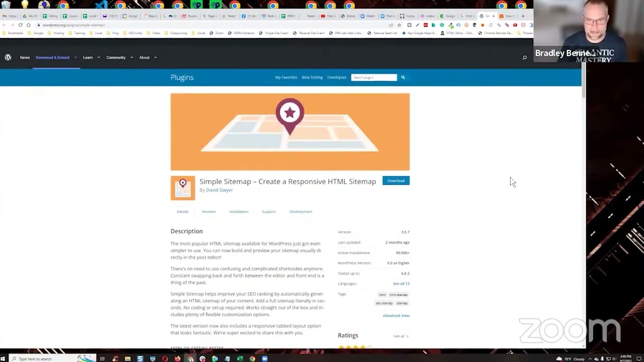The height and width of the screenshot is (362, 644).
Task: Submit the plugin search magnifier button
Action: click(x=403, y=77)
